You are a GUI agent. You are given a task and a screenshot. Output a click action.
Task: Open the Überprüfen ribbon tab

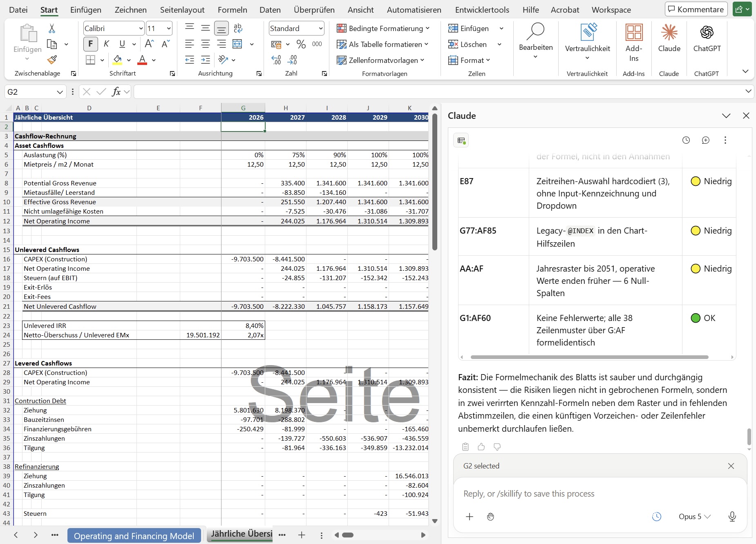pyautogui.click(x=314, y=10)
